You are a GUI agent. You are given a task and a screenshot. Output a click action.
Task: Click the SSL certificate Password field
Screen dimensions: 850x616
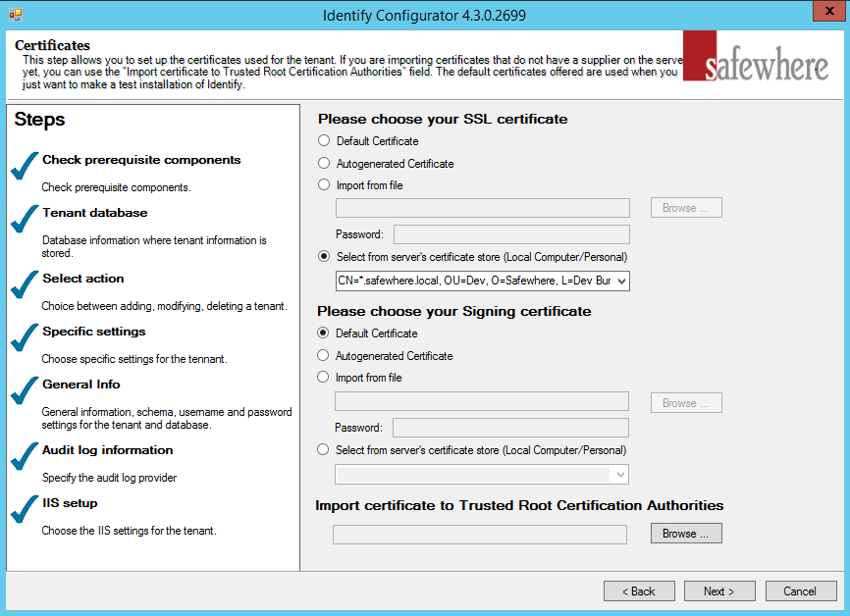(511, 234)
